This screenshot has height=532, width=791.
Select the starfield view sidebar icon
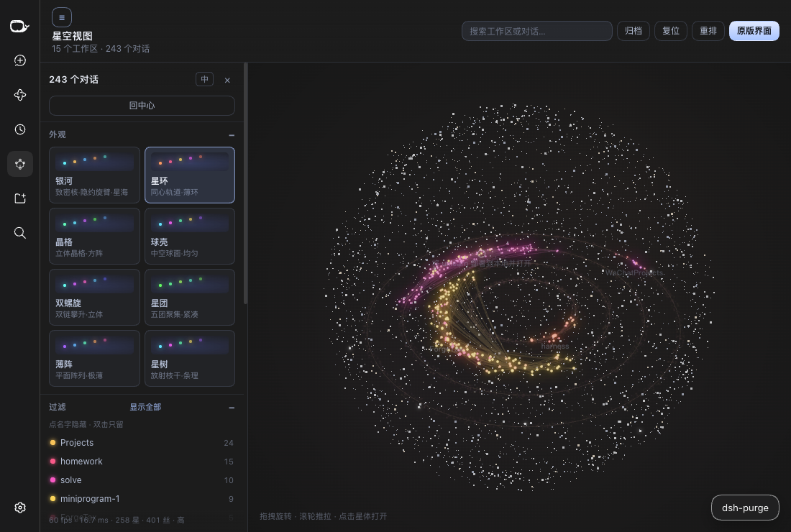19,164
